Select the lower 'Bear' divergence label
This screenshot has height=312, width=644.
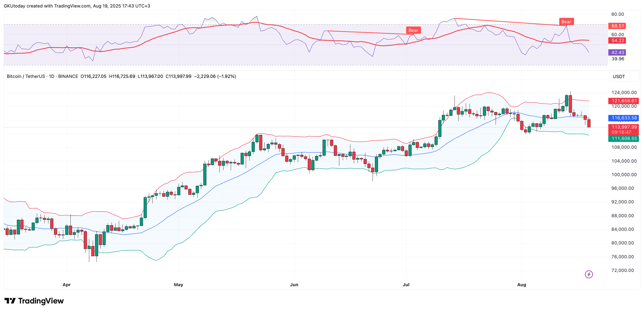tap(413, 30)
